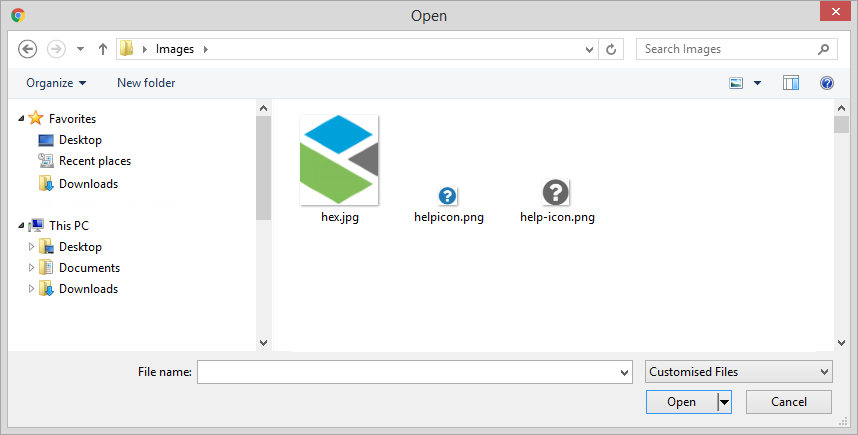Select the help-icon.png gray icon thumbnail
The height and width of the screenshot is (435, 858).
pos(555,192)
